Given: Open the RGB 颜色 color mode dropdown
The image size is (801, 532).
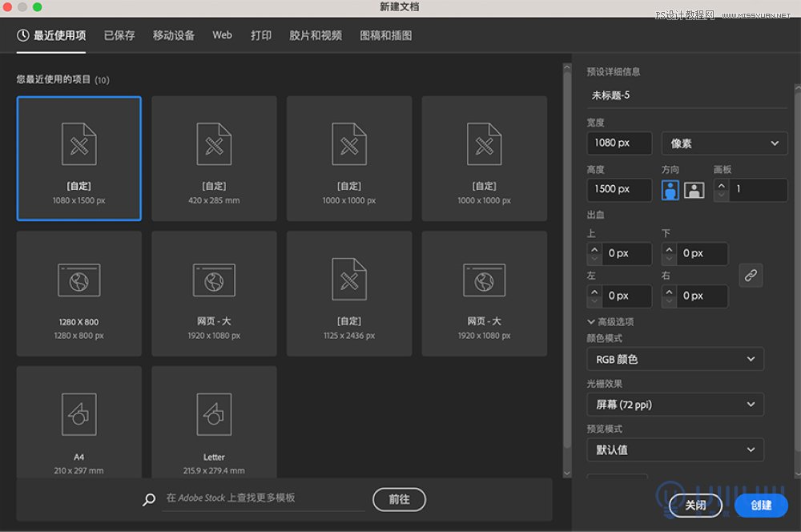Looking at the screenshot, I should (674, 359).
